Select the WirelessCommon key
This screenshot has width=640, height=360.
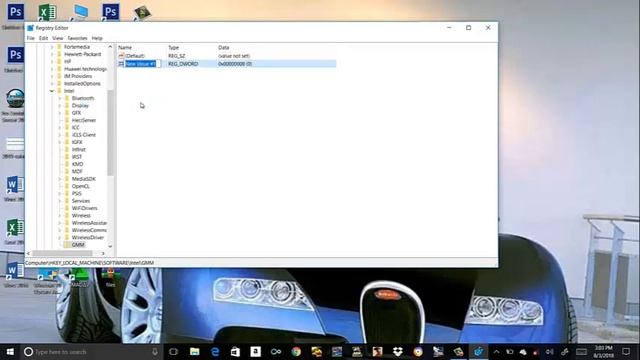[89, 230]
